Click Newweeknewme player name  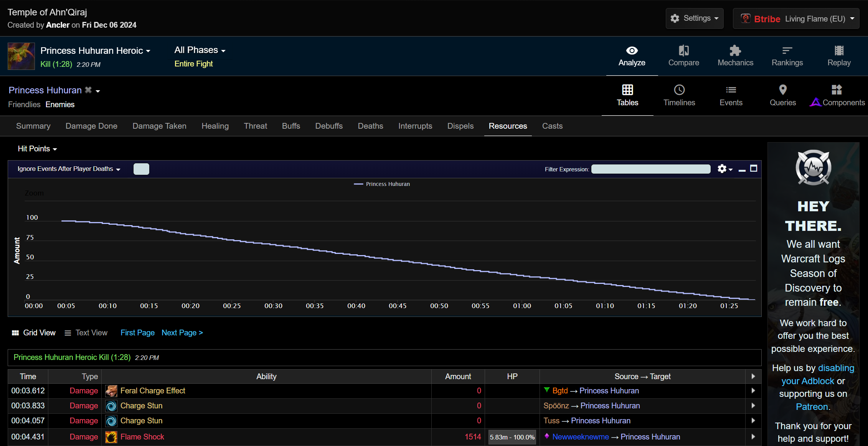(x=581, y=437)
